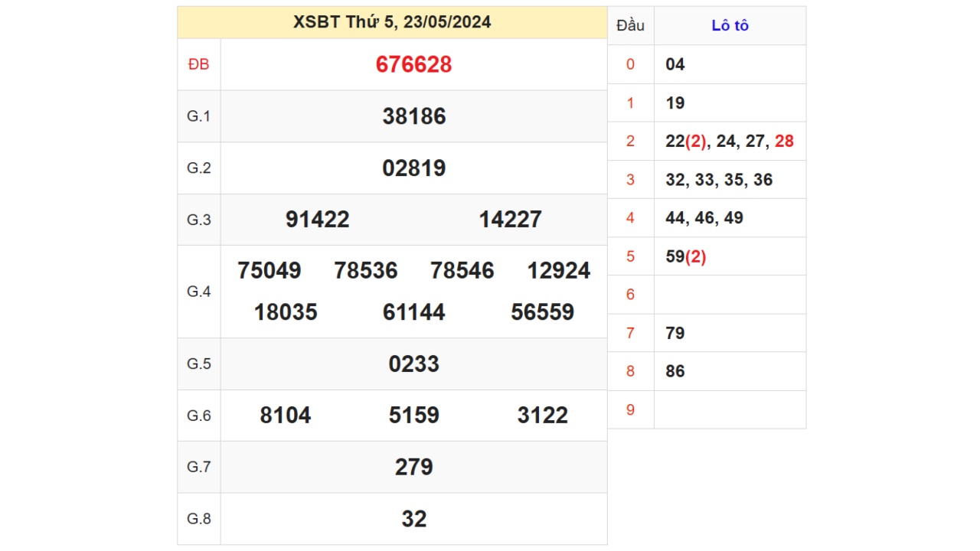
Task: Select sixth prize number 5159
Action: [x=413, y=416]
